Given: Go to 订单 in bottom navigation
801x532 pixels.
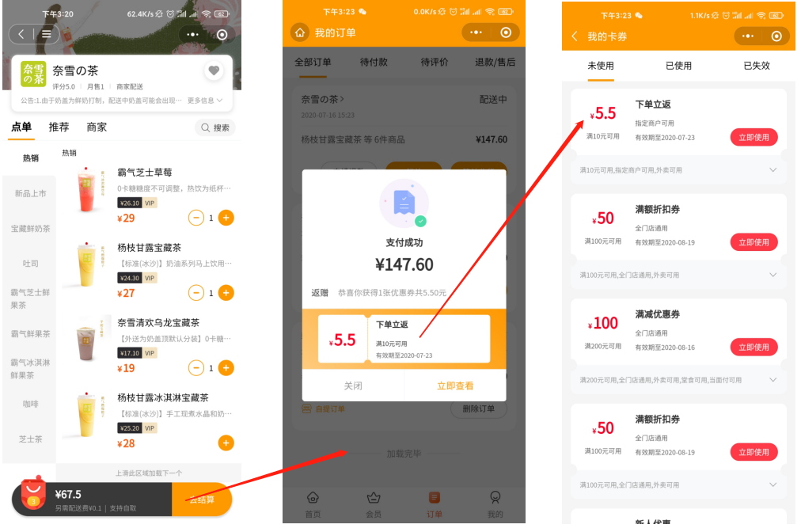Looking at the screenshot, I should pyautogui.click(x=435, y=504).
